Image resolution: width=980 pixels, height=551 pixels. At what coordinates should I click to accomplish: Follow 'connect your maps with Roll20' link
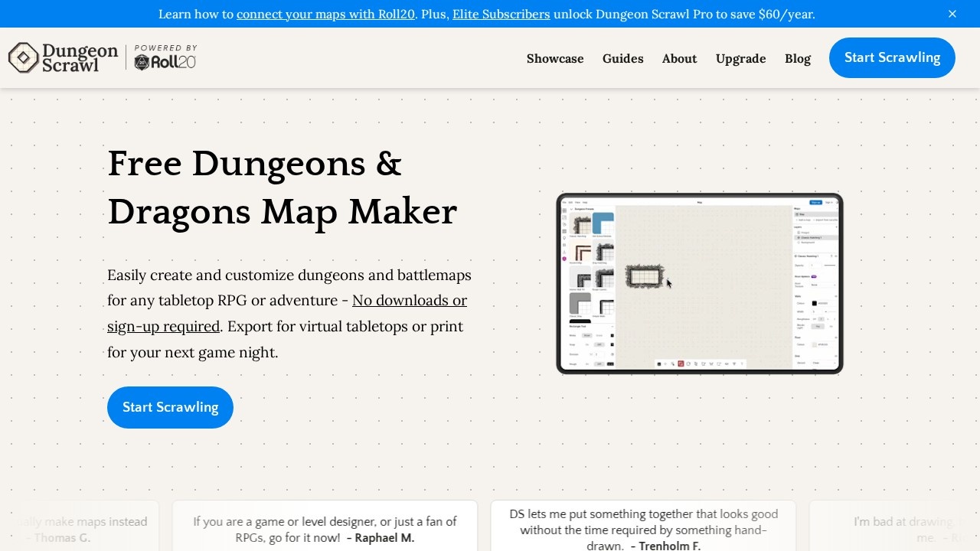pyautogui.click(x=326, y=14)
